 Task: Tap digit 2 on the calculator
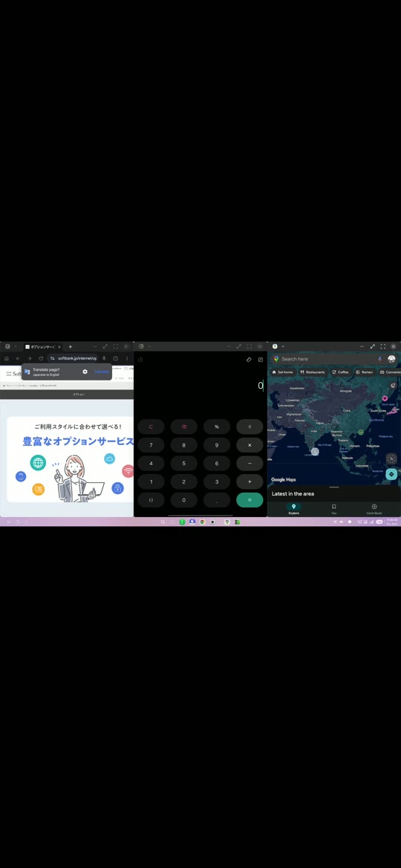[x=184, y=481]
